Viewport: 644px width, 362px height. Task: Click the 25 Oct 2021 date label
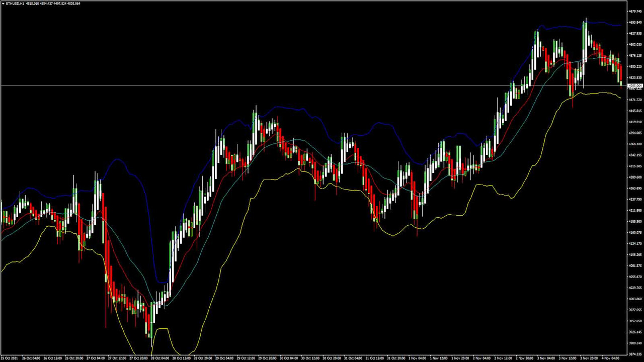click(x=9, y=358)
